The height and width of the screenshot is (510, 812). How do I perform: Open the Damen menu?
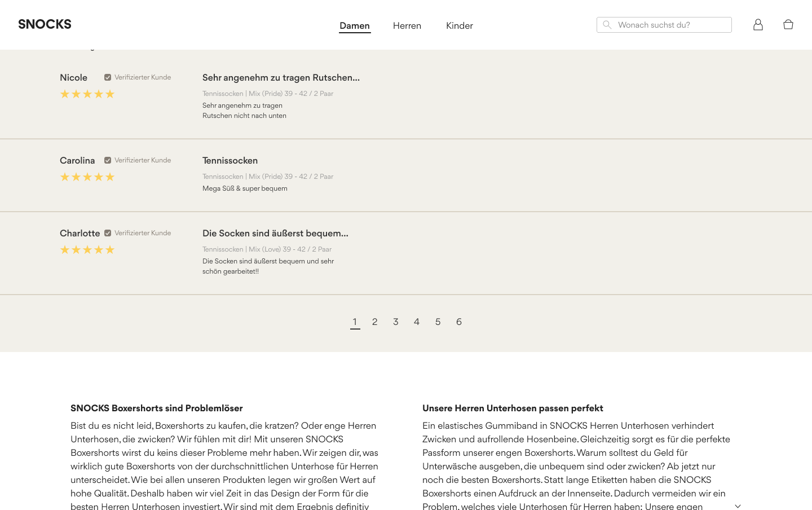click(x=355, y=25)
